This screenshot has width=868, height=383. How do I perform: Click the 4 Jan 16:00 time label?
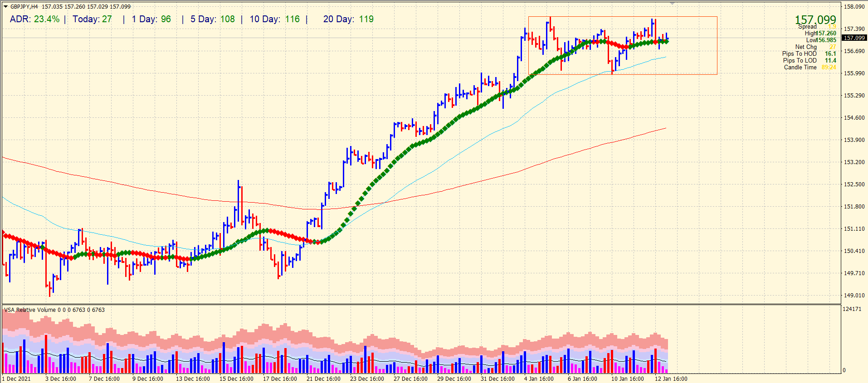[x=539, y=379]
